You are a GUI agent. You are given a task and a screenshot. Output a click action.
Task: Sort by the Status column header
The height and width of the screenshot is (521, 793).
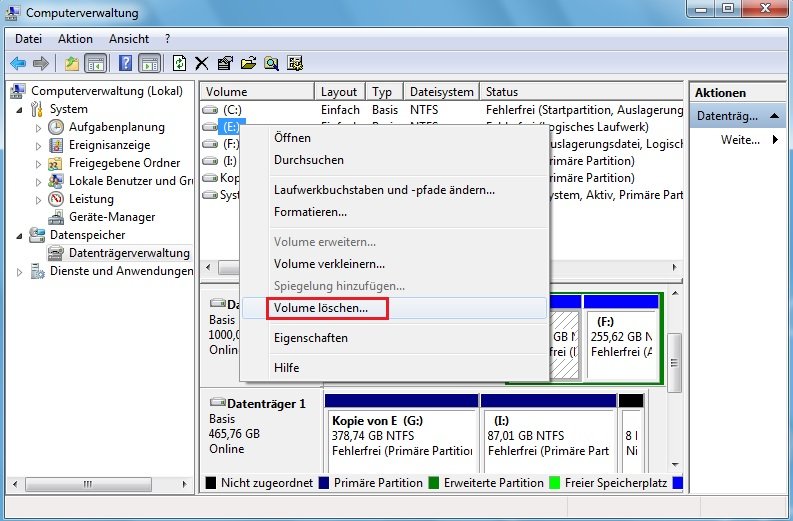click(581, 92)
